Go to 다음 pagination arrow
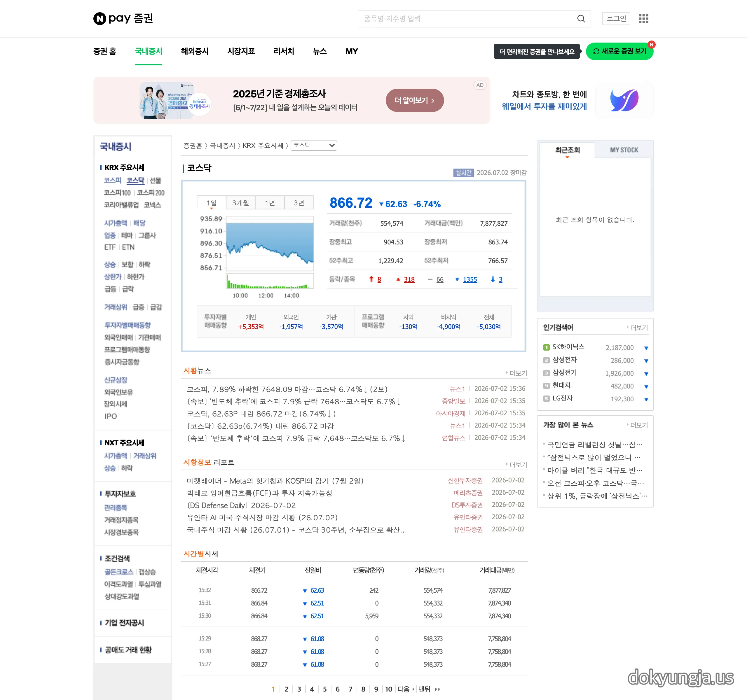747x700 pixels. coord(406,689)
